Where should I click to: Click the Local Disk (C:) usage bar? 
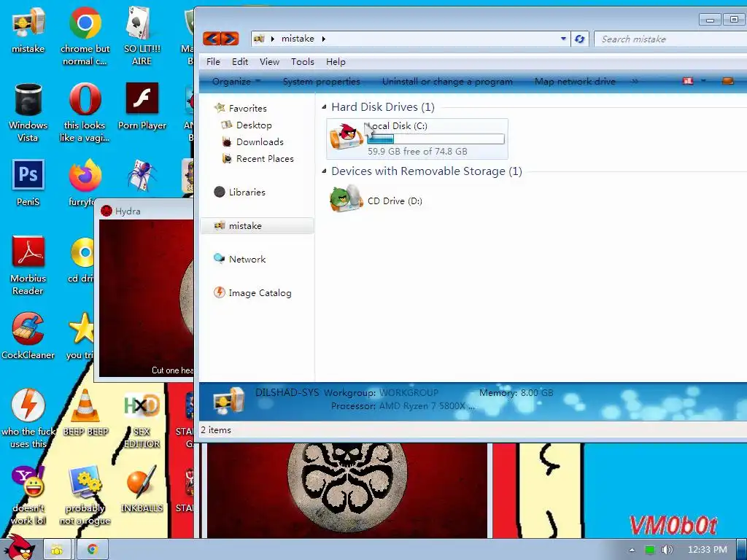click(x=436, y=139)
